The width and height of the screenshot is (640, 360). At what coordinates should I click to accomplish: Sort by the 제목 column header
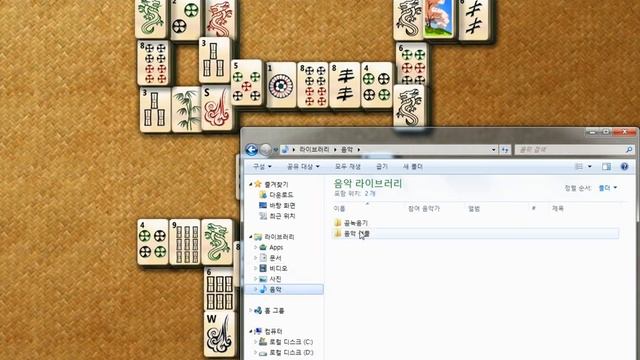558,209
